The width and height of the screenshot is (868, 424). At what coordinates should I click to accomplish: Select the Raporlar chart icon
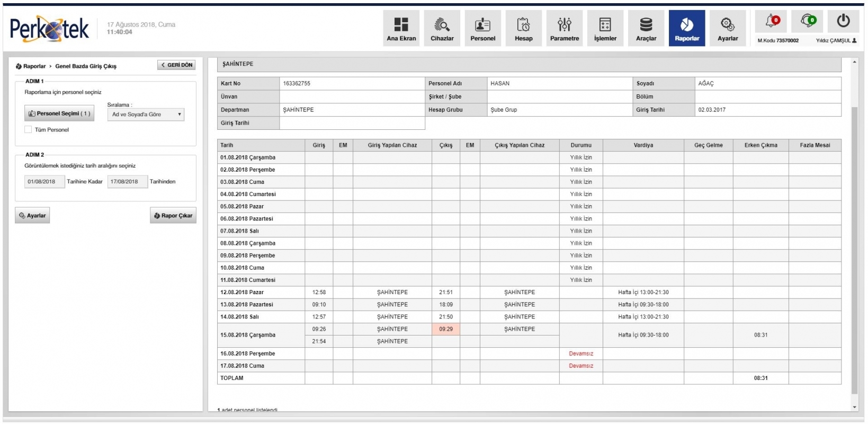click(x=686, y=28)
